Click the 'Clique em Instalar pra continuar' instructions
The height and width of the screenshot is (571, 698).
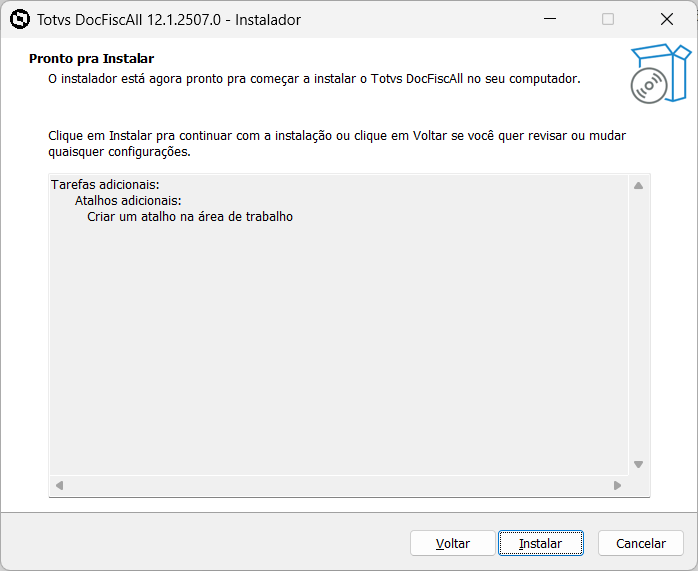(x=337, y=143)
